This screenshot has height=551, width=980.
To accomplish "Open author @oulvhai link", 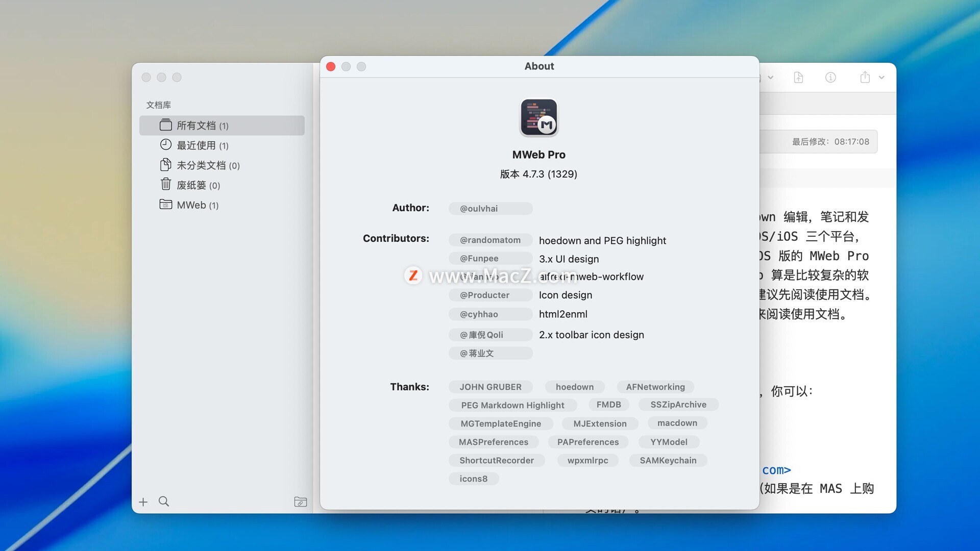I will coord(491,209).
